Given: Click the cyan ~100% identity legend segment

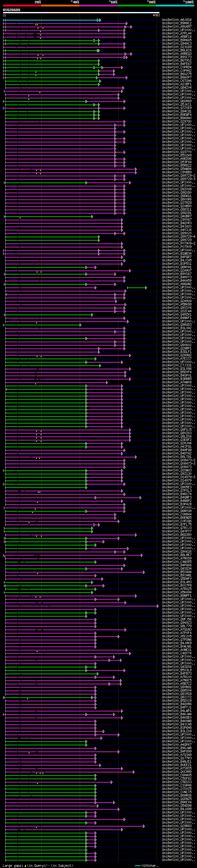Looking at the screenshot, I should pos(175,6).
